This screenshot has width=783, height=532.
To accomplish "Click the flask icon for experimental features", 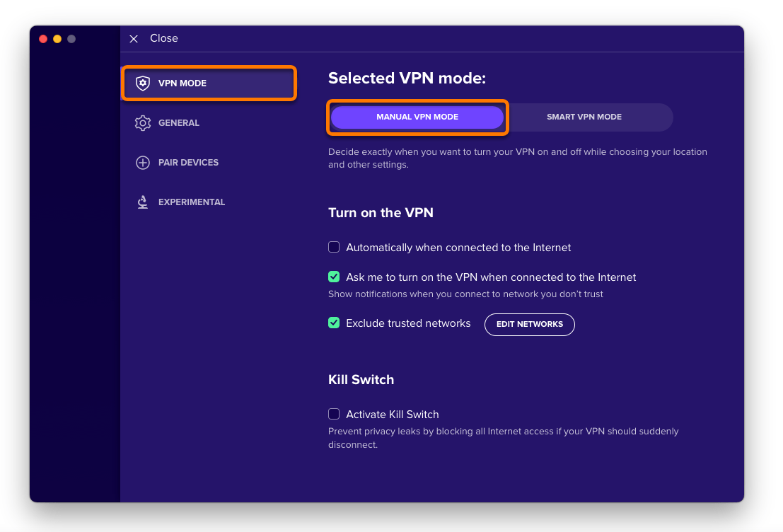I will [x=143, y=202].
